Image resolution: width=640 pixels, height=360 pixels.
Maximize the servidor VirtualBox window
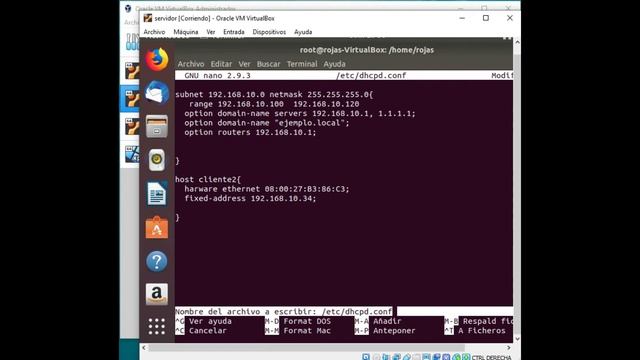[x=486, y=18]
